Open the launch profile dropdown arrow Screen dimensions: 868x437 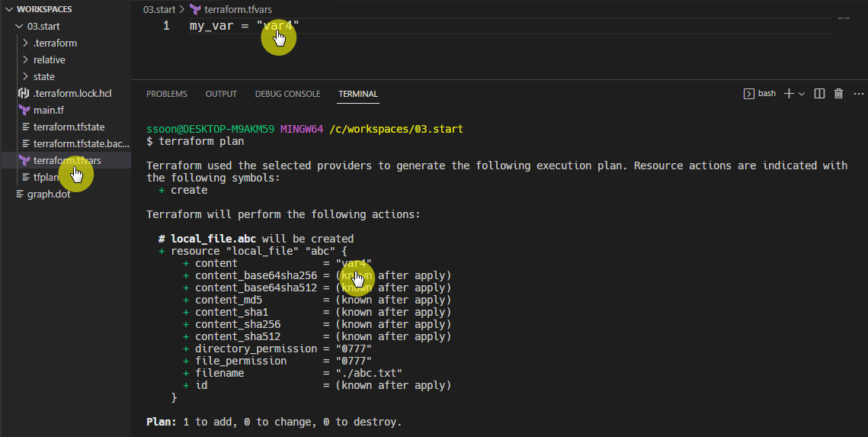coord(801,94)
